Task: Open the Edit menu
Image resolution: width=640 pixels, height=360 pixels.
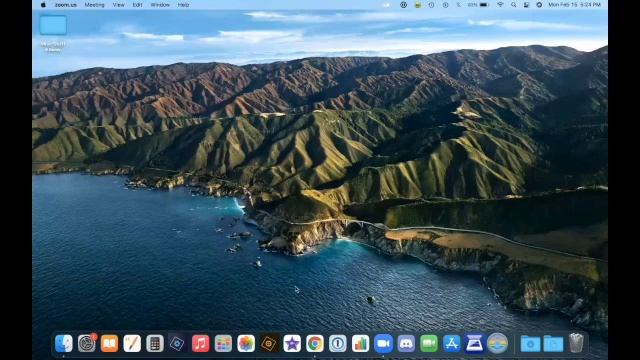Action: click(x=137, y=5)
